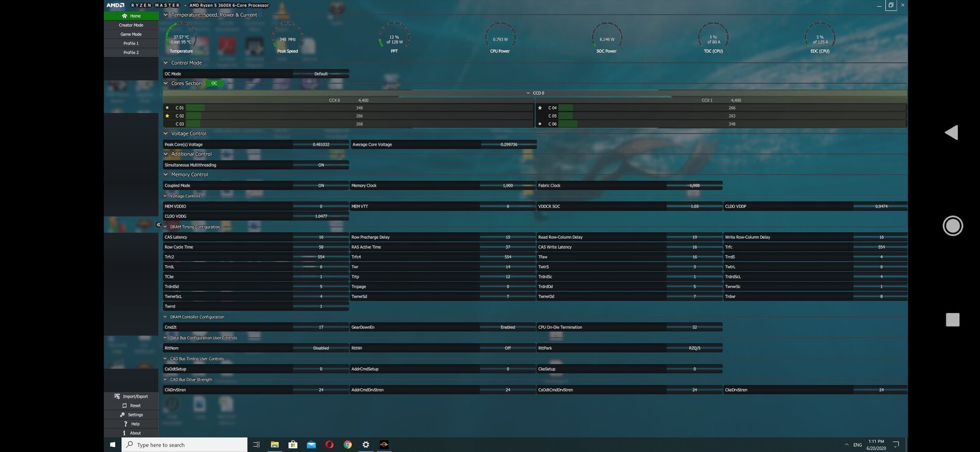
Task: Open Ryzen Master Settings from the sidebar
Action: pyautogui.click(x=131, y=415)
